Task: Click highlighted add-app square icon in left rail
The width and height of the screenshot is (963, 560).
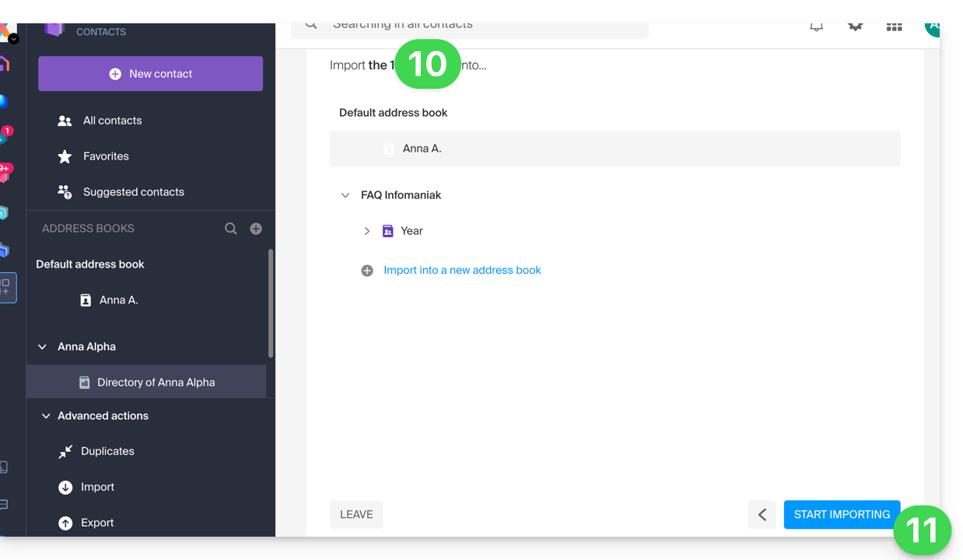Action: point(6,288)
